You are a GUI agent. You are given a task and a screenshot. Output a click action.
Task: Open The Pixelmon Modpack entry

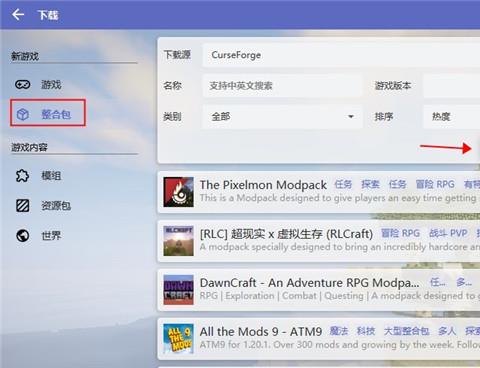(x=319, y=192)
